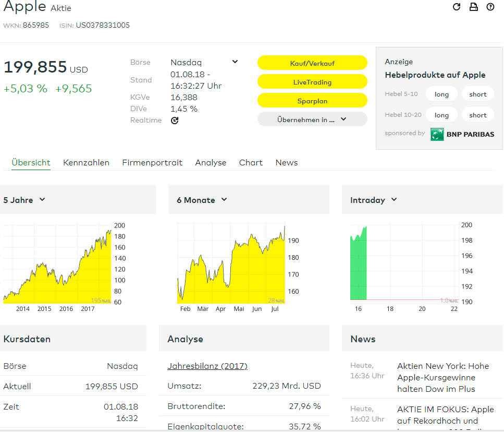Click the Sparplan button
Screen dimensions: 504x432
312,101
